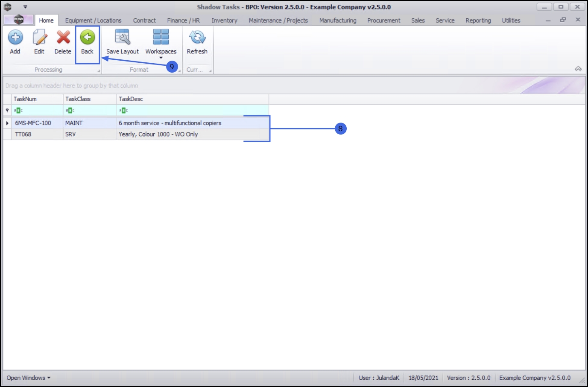The height and width of the screenshot is (387, 588).
Task: Open the quick access toolbar dropdown arrow
Action: [25, 7]
